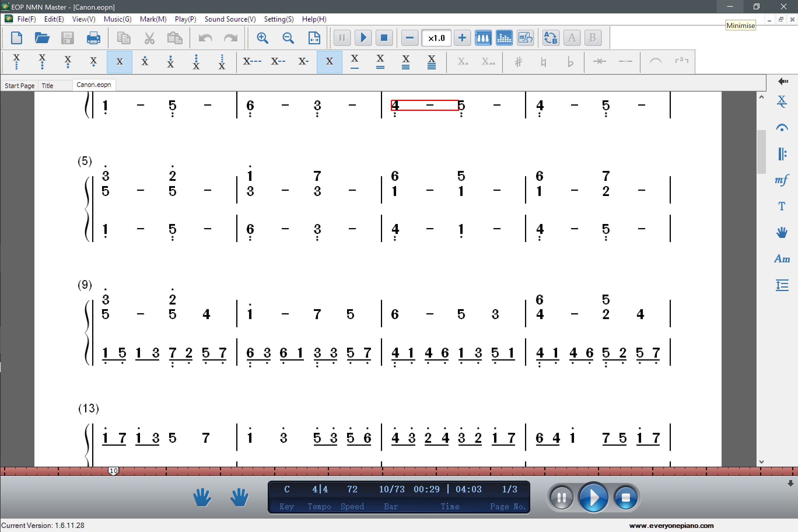Select note with four high-octave dots
The height and width of the screenshot is (532, 798).
pyautogui.click(x=222, y=62)
